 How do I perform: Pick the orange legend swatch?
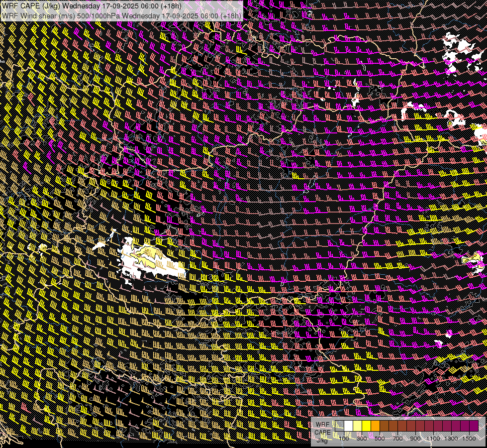click(x=375, y=426)
